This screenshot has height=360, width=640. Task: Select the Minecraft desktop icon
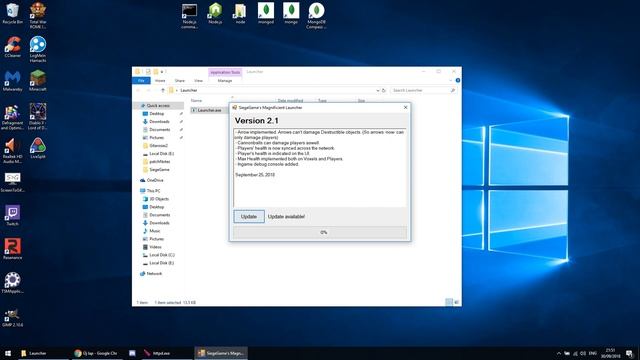click(38, 81)
